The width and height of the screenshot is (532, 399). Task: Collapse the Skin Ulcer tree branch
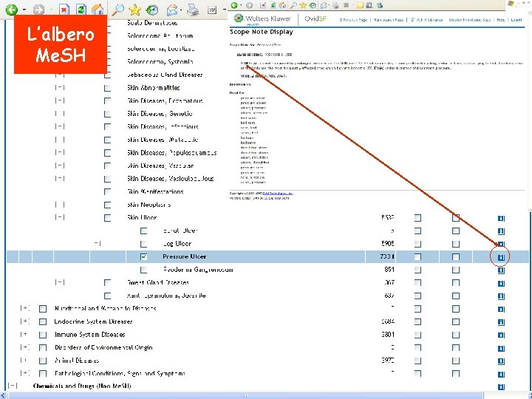[x=60, y=217]
